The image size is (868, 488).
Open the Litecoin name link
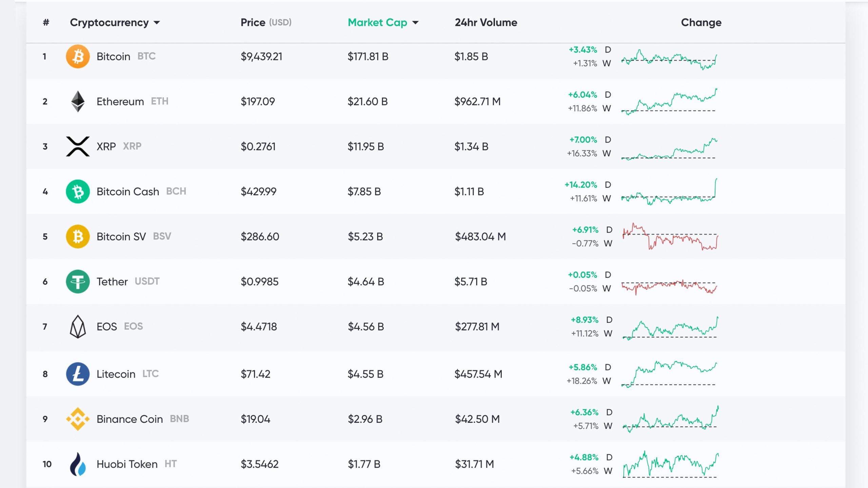(x=116, y=374)
